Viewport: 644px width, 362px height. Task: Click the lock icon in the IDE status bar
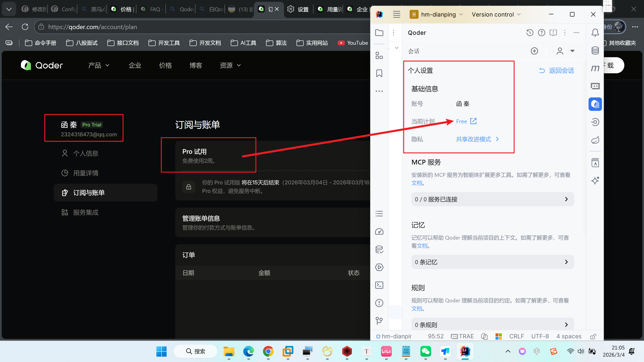point(593,337)
